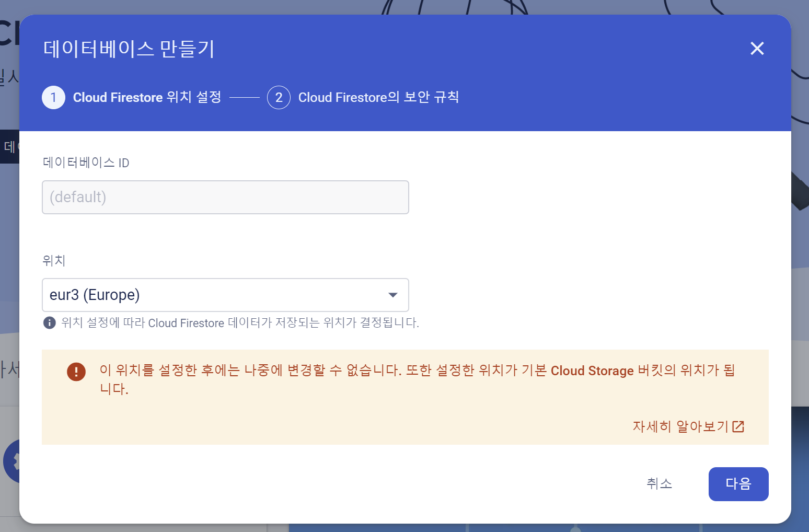Image resolution: width=809 pixels, height=532 pixels.
Task: Select step 2 Cloud Firestore의 보안 규칙
Action: coord(363,97)
